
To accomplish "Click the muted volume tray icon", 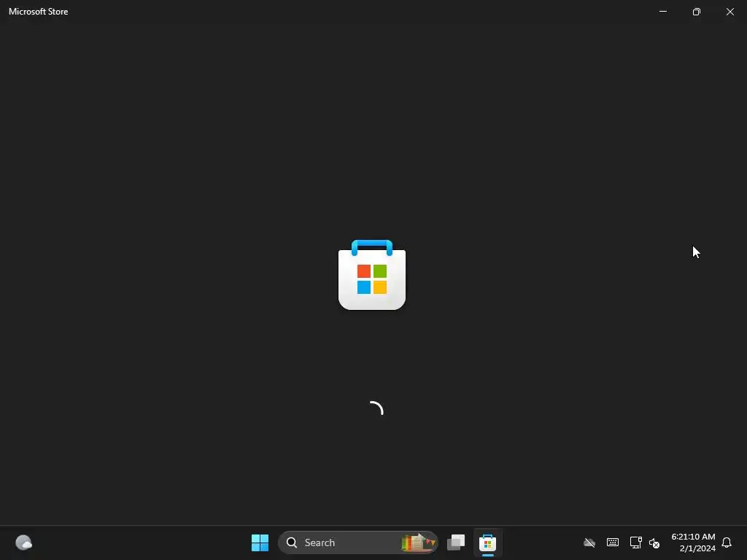I will coord(654,542).
